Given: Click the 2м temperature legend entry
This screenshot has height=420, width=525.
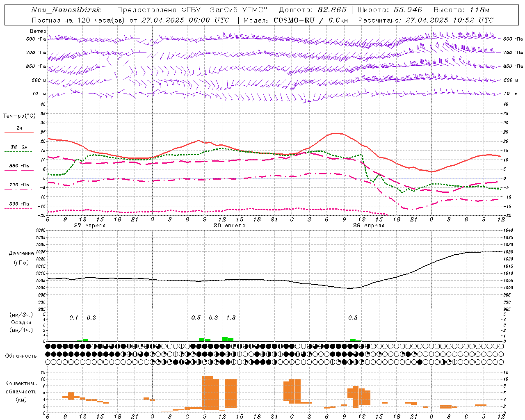Looking at the screenshot, I should click(19, 128).
